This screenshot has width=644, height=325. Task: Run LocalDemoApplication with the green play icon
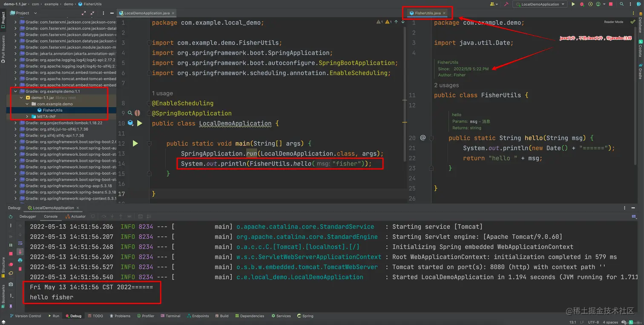tap(573, 4)
